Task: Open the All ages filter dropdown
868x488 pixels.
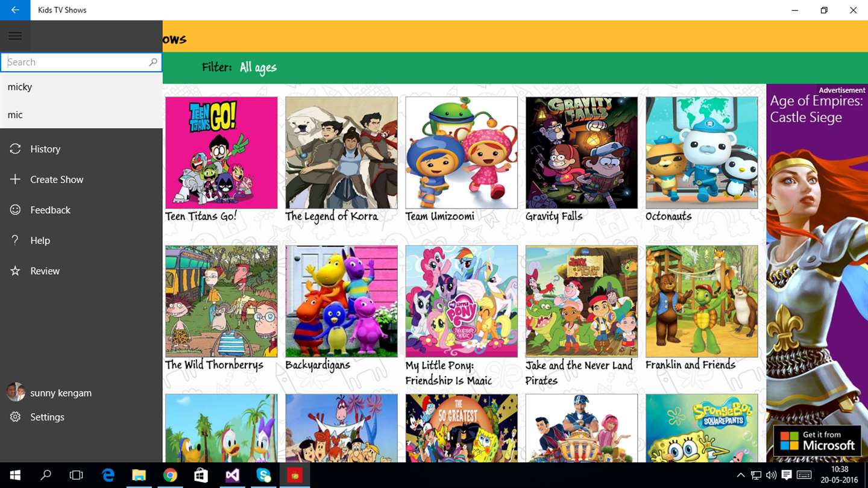Action: pos(258,67)
